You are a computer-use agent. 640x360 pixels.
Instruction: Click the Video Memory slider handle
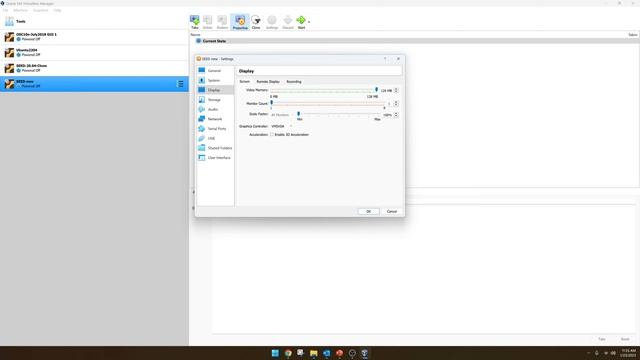376,89
